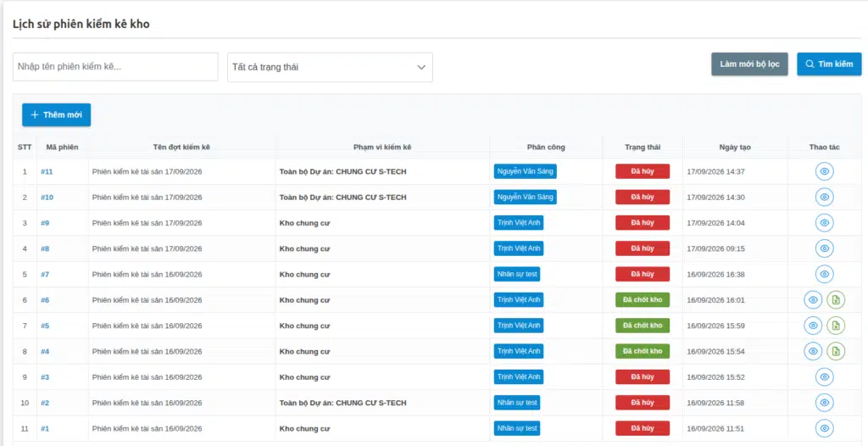This screenshot has width=868, height=446.
Task: Click the 'Trạng thái' column header
Action: [x=643, y=147]
